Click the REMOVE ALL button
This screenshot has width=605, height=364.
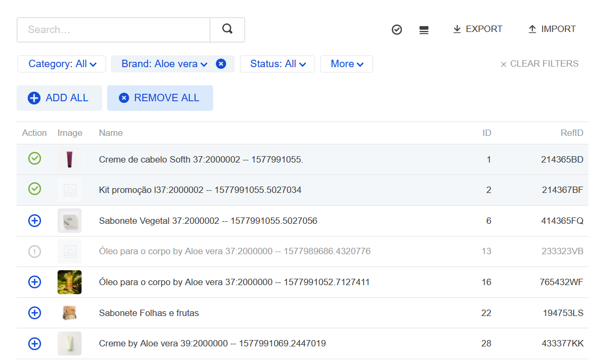pos(160,98)
